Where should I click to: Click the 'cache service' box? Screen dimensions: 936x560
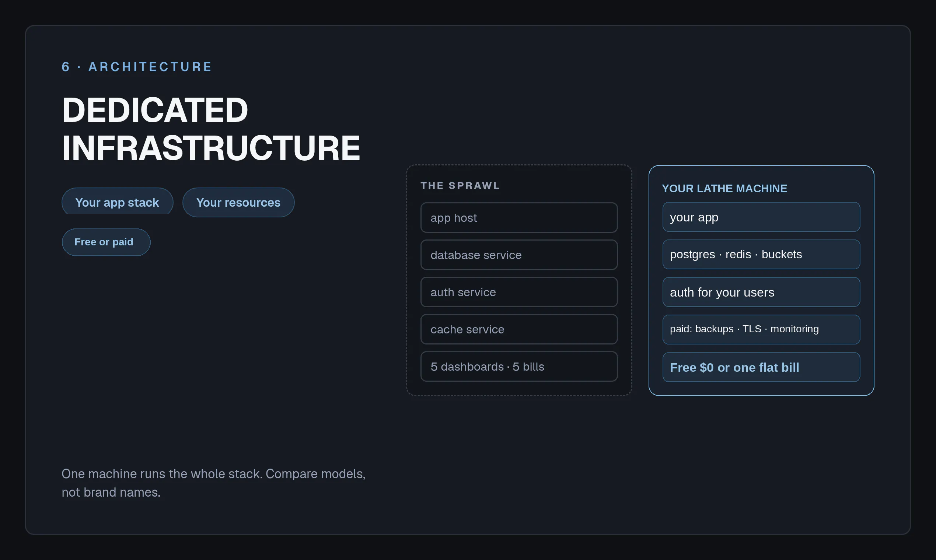click(519, 329)
